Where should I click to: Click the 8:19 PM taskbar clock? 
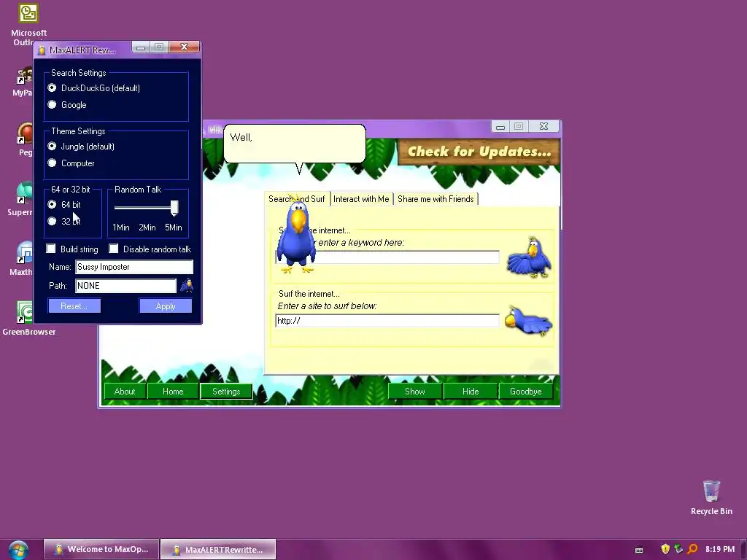(720, 549)
